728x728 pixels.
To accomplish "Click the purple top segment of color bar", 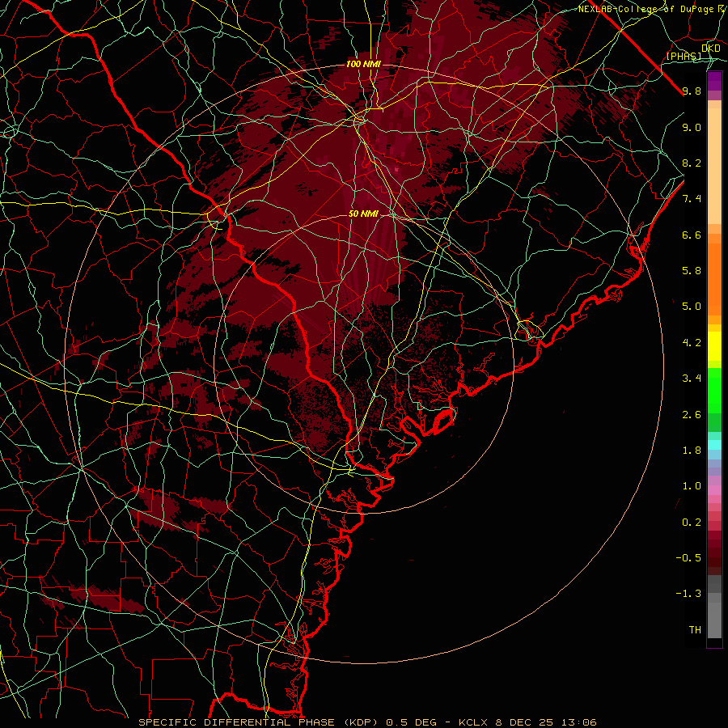I will [714, 81].
